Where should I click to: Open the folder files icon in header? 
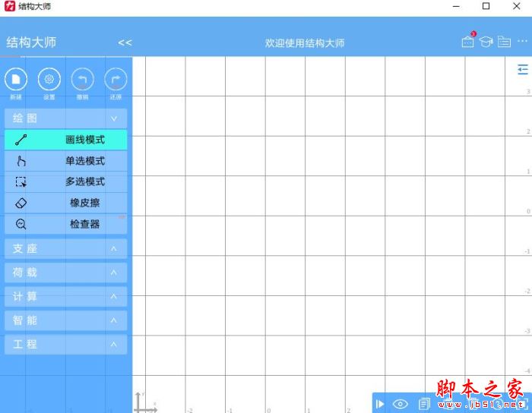504,42
